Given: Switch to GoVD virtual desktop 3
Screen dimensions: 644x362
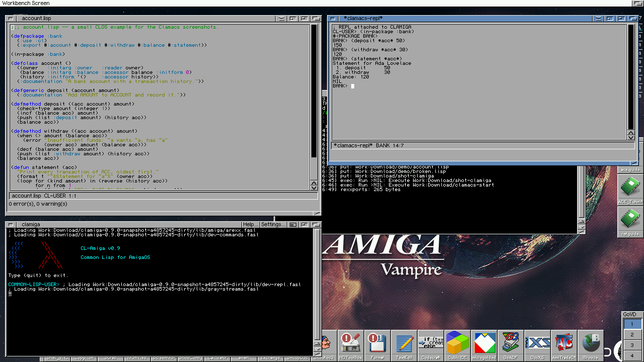Looking at the screenshot, I should click(632, 345).
